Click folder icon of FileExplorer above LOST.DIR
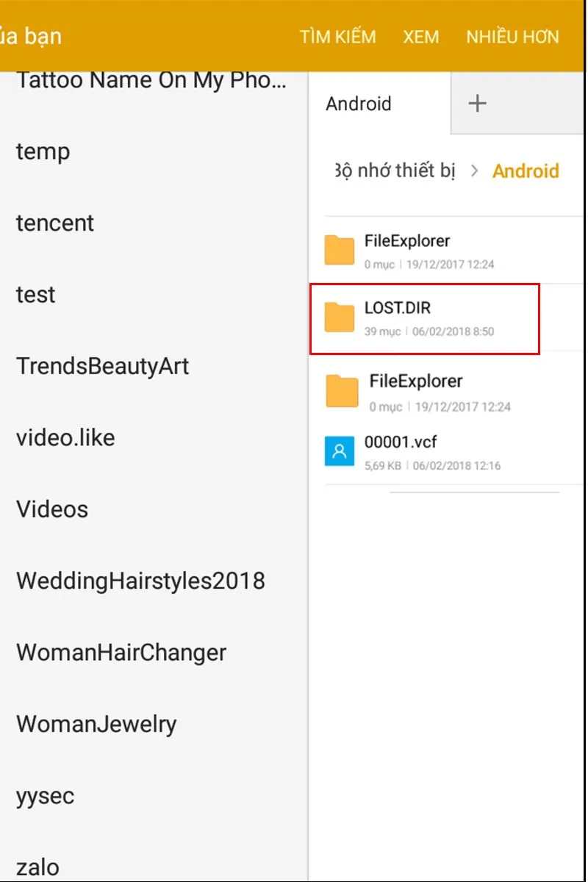The height and width of the screenshot is (882, 588). point(340,251)
